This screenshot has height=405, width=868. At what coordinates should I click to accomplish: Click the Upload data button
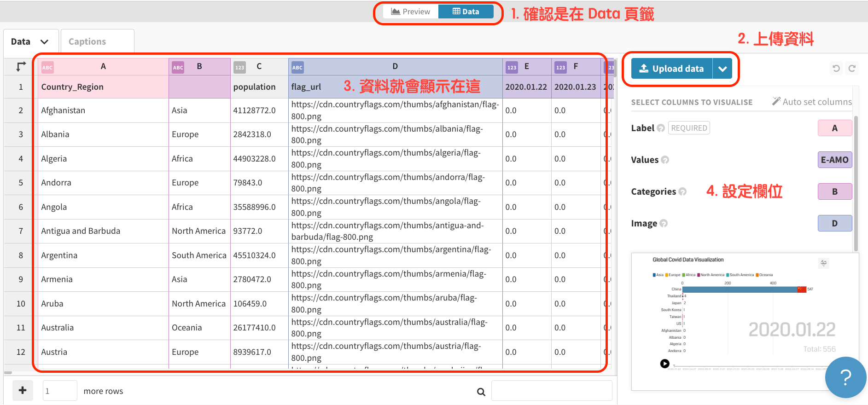point(672,69)
